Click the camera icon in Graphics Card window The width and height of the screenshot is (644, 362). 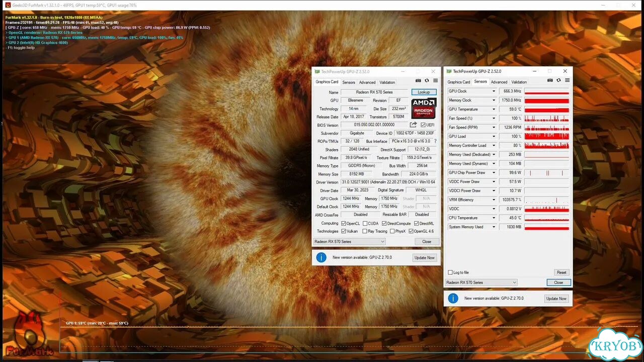pyautogui.click(x=418, y=80)
